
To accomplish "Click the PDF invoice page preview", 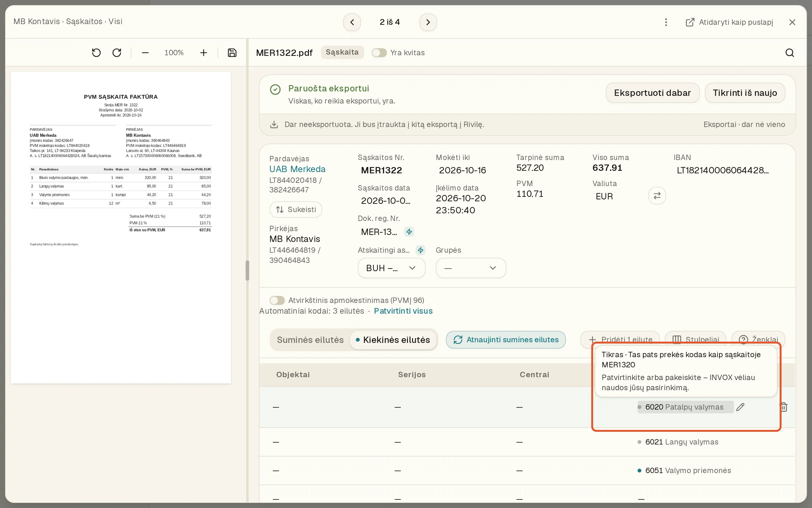I will click(x=121, y=227).
